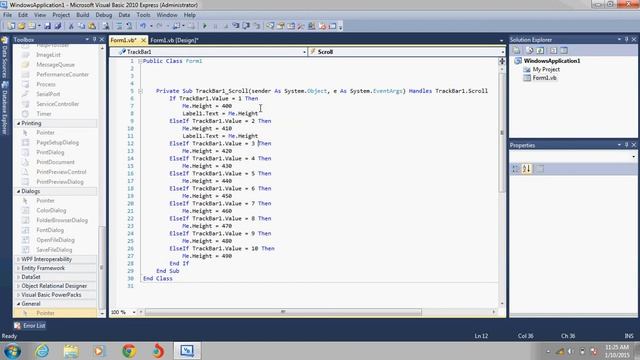Collapse the Dialogs toolbox group

coord(18,191)
